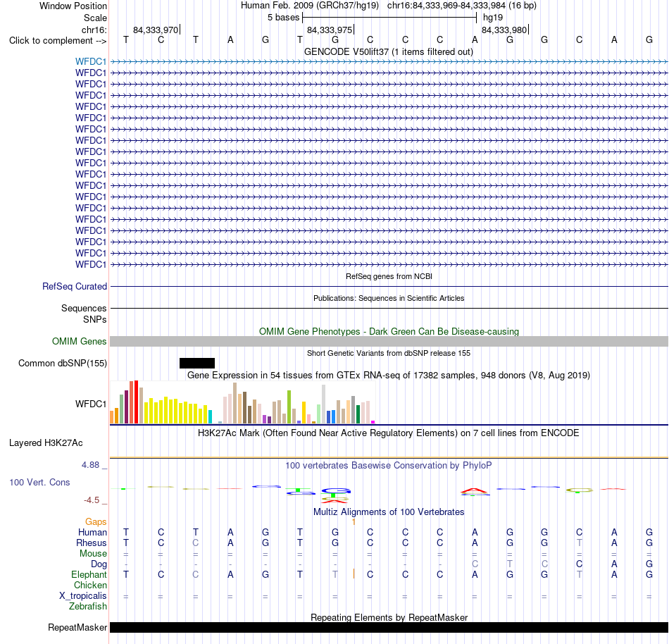Select the gray OMIM Genes bar
Viewport: 669px width, 644px height.
pos(389,342)
